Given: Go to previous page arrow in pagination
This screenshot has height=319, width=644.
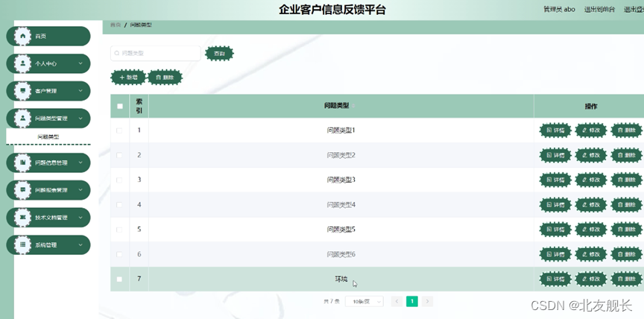Looking at the screenshot, I should pyautogui.click(x=397, y=302).
